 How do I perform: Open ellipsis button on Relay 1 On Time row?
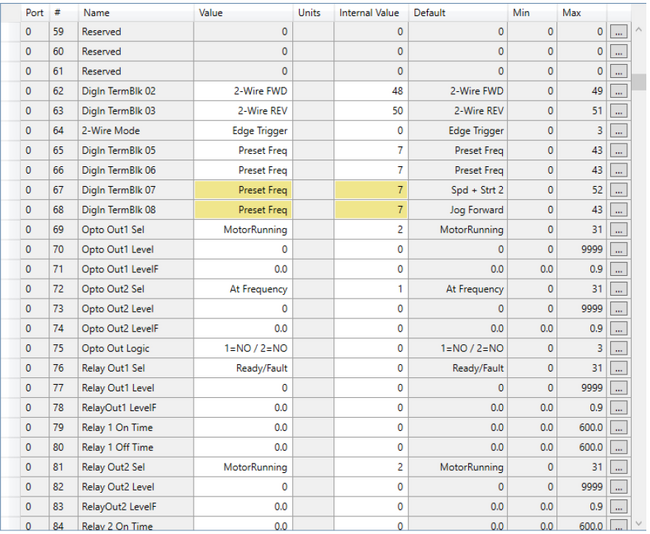619,428
